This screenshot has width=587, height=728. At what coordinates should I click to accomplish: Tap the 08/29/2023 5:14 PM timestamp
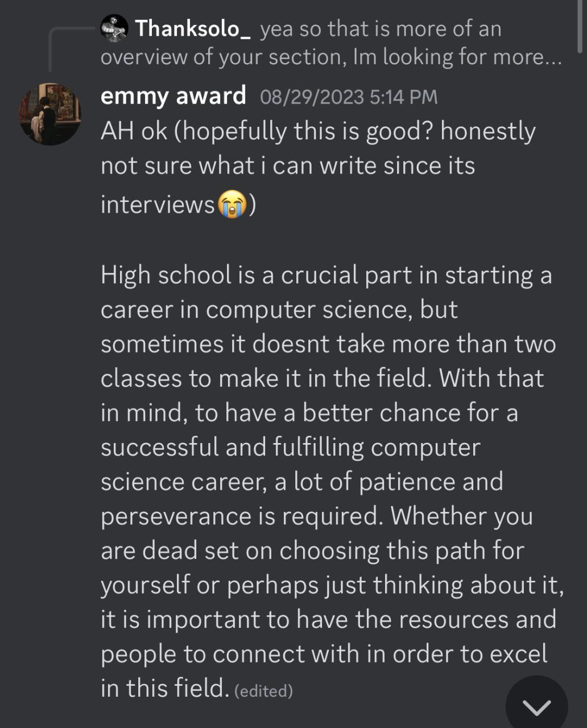point(349,97)
